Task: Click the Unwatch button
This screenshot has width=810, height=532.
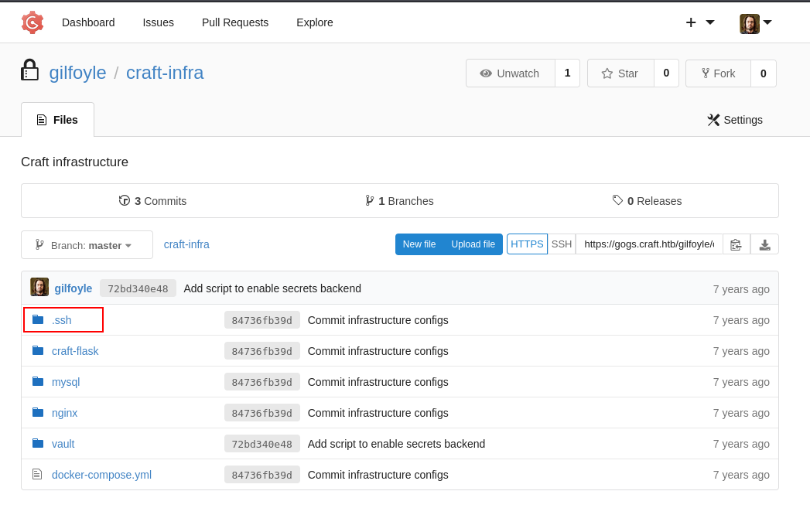Action: [511, 73]
